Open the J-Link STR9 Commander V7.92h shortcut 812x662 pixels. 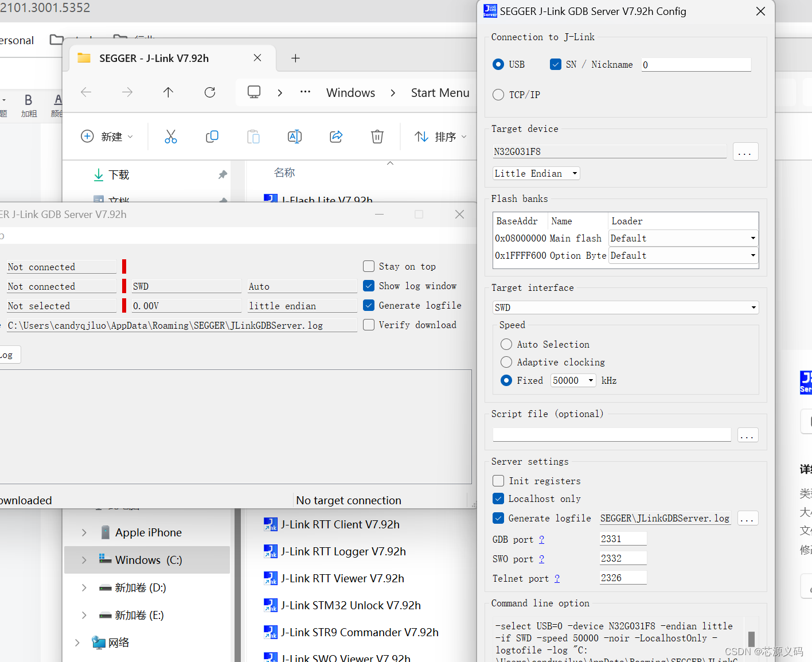click(x=352, y=632)
